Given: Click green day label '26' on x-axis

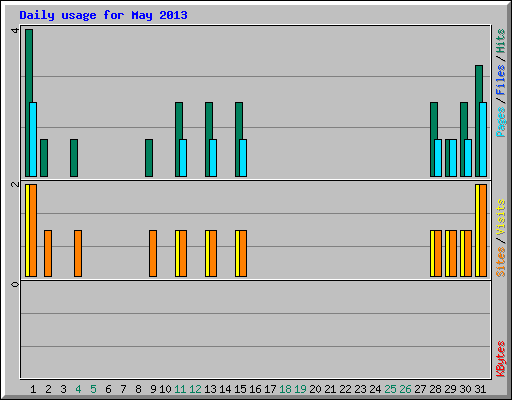Looking at the screenshot, I should 405,389.
